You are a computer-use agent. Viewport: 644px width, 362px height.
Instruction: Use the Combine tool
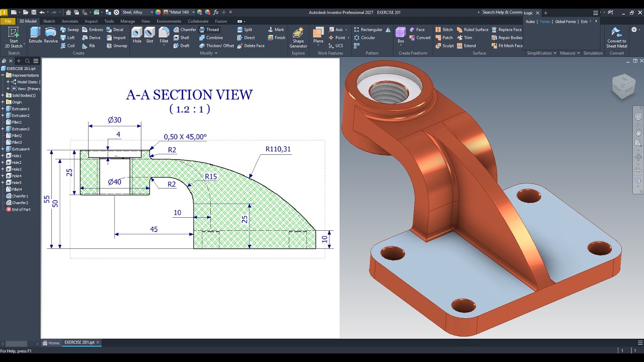click(x=211, y=38)
